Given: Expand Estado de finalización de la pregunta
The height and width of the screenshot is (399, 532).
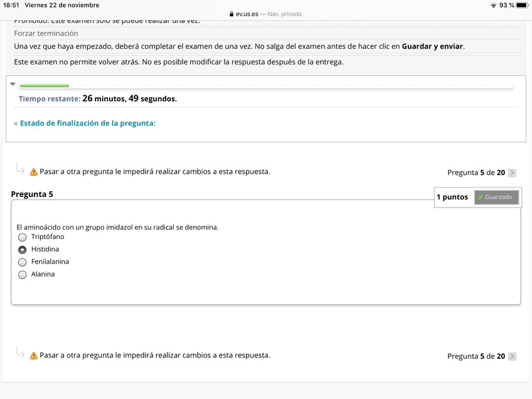Looking at the screenshot, I should (87, 123).
